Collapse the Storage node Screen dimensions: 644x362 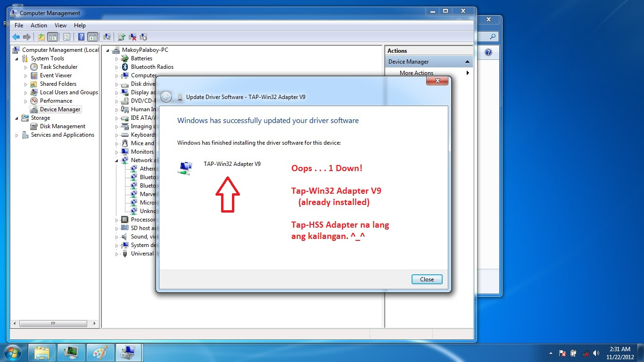pyautogui.click(x=17, y=118)
